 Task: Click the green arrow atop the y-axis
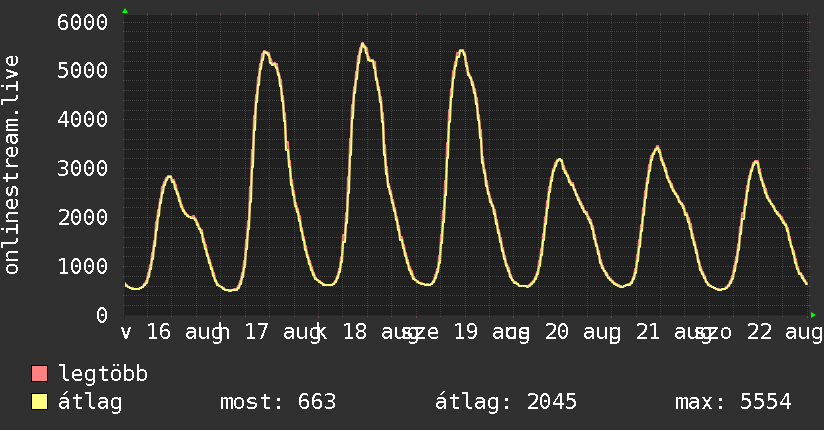(125, 11)
